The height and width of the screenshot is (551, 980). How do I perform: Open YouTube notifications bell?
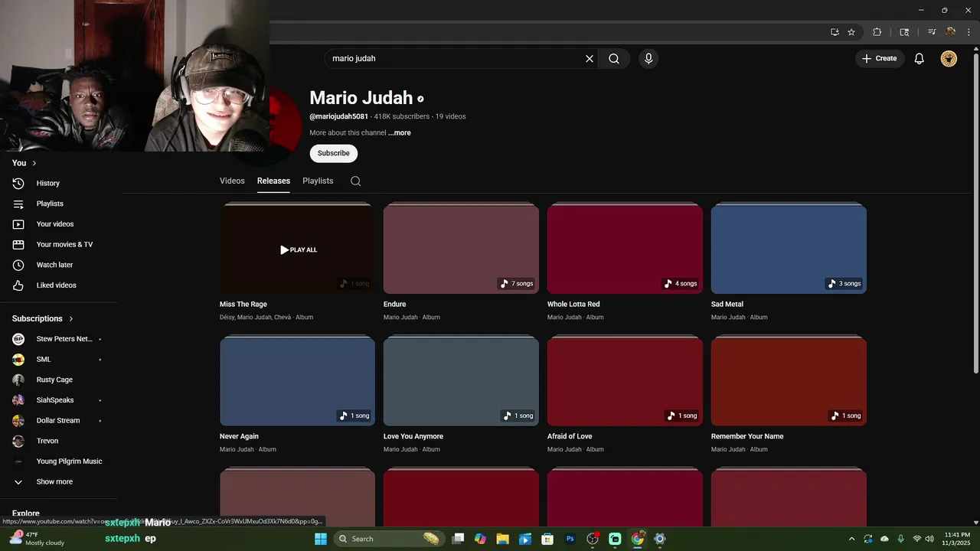click(x=920, y=58)
